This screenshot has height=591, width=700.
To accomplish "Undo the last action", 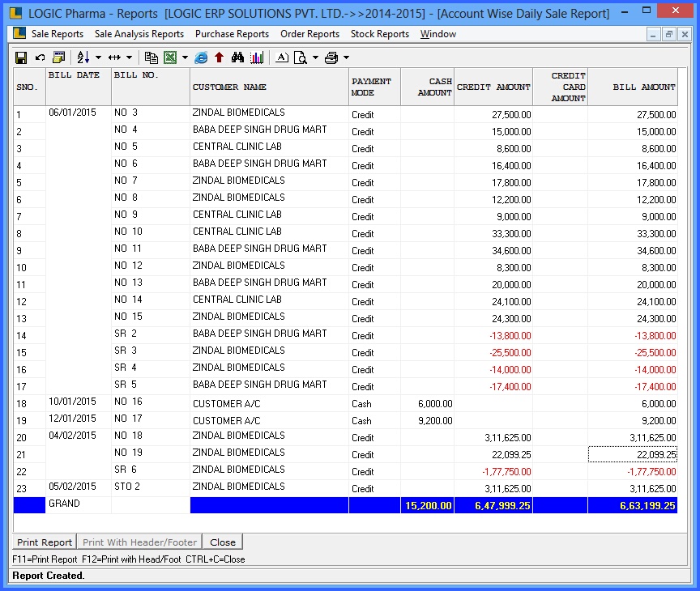I will pos(39,57).
